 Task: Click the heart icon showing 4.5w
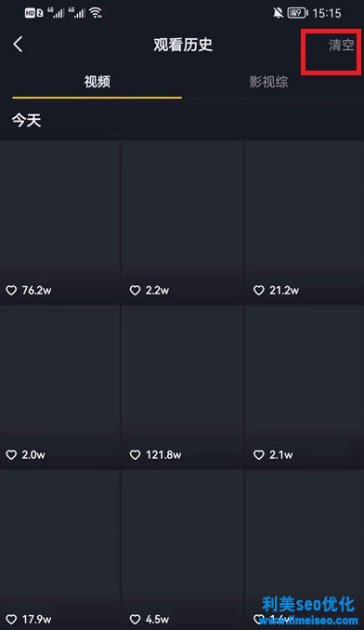136,619
